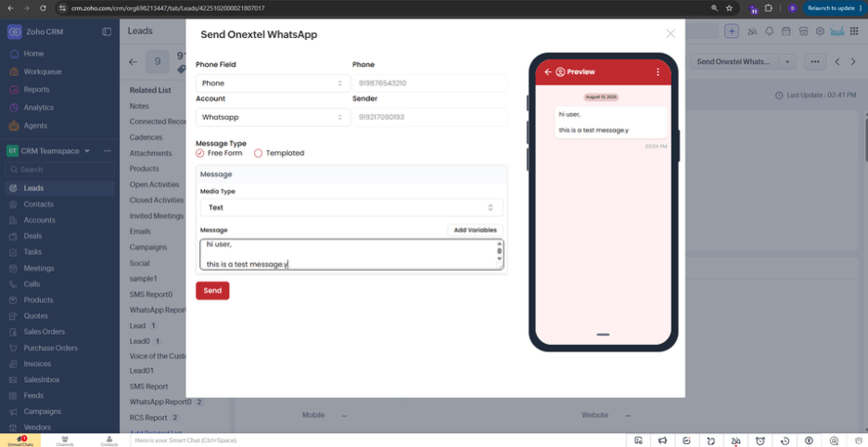
Task: Open the Phone Field dropdown
Action: (273, 83)
